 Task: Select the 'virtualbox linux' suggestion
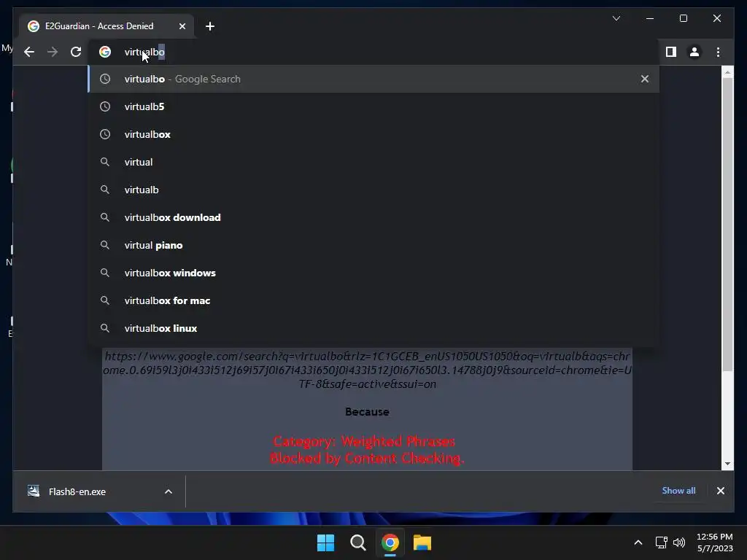(x=374, y=328)
